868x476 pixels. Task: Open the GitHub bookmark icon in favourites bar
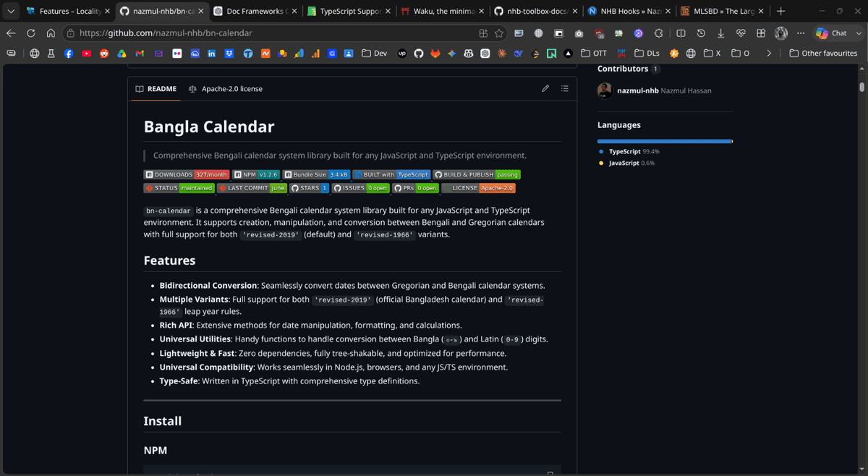(419, 54)
